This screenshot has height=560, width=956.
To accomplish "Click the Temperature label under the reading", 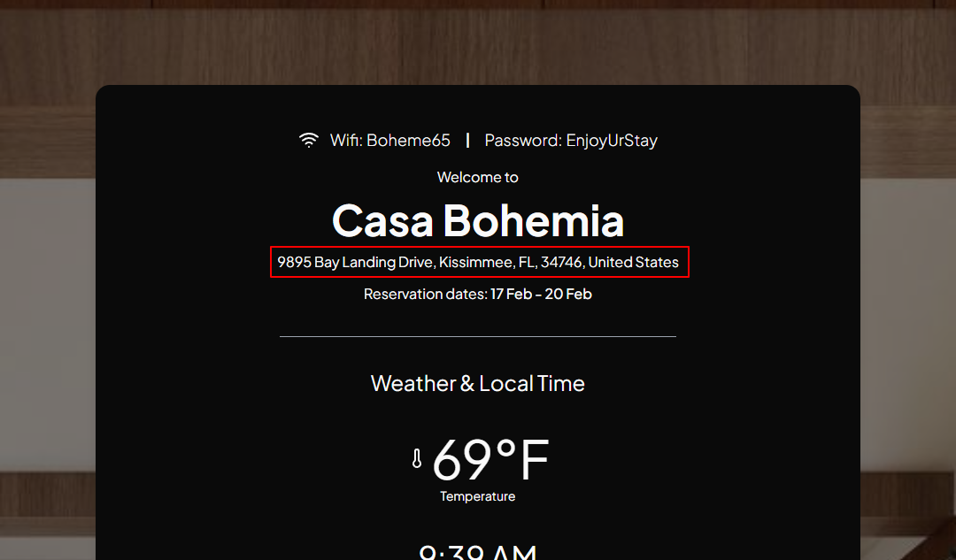I will pyautogui.click(x=478, y=496).
